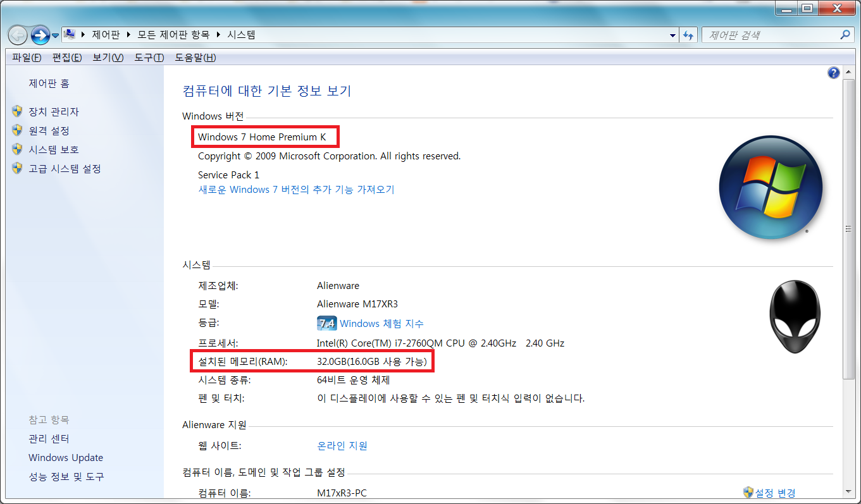Click the blue Back arrow navigation button
This screenshot has width=861, height=504.
click(x=18, y=35)
